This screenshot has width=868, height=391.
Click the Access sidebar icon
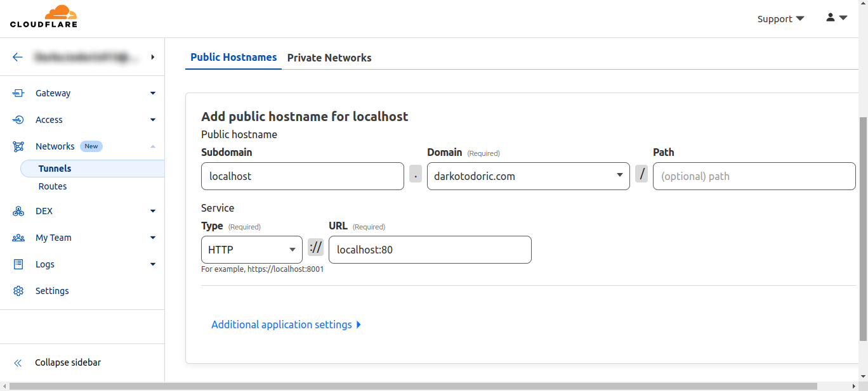[18, 120]
